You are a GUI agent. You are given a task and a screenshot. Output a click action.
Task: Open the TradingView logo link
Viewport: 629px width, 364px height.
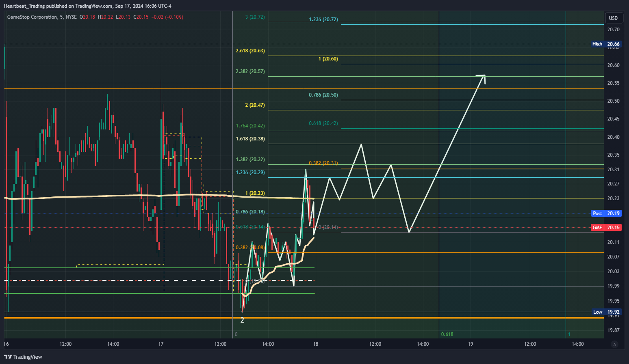click(x=23, y=357)
